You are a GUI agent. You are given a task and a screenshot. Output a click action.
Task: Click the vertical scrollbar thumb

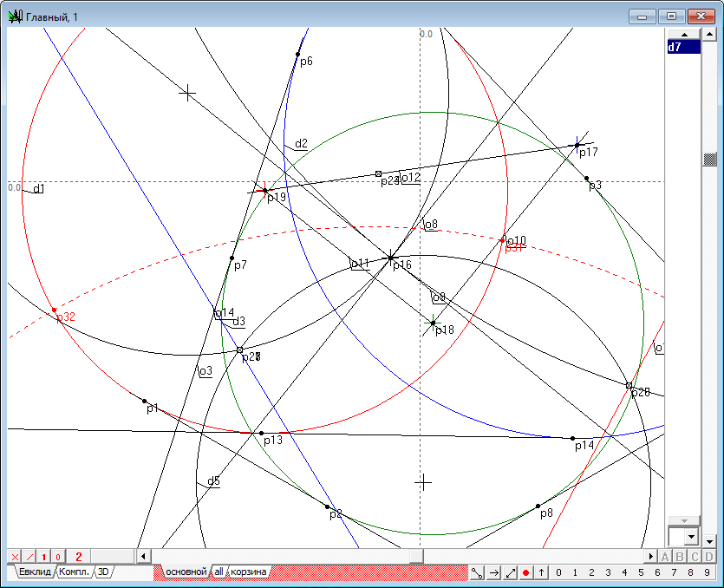(709, 160)
